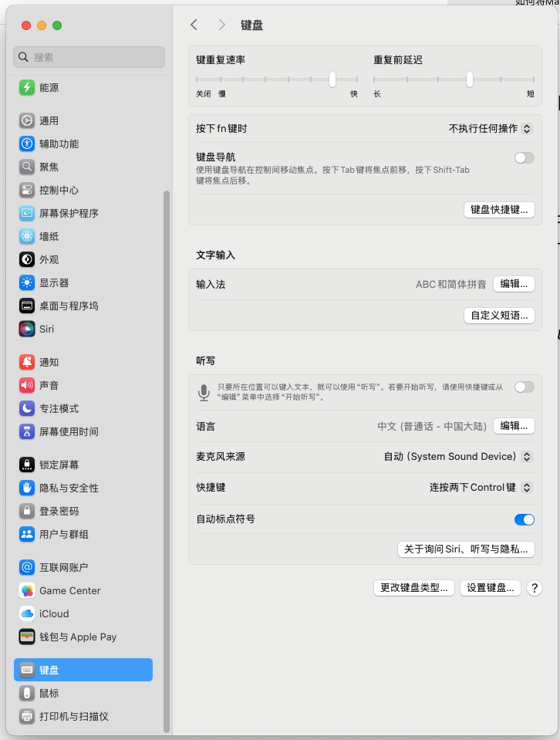Click the Siri icon in sidebar
Screen dimensions: 560x740
(x=27, y=329)
